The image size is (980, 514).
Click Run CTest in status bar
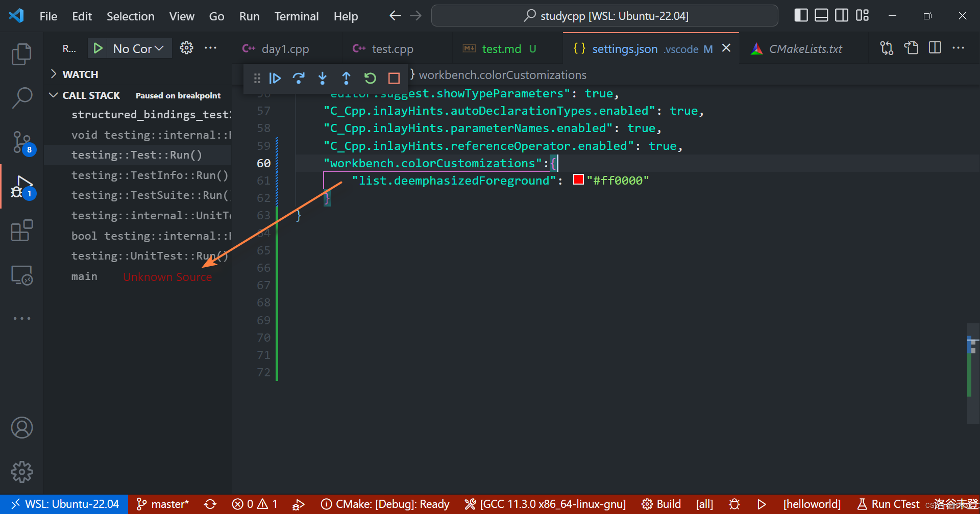(x=889, y=504)
